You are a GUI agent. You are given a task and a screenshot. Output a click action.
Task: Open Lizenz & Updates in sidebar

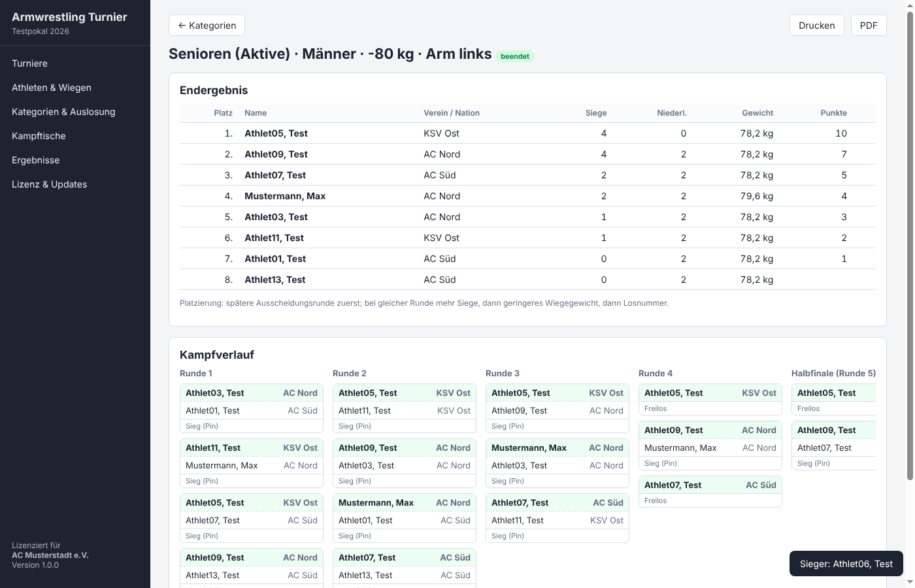coord(49,184)
